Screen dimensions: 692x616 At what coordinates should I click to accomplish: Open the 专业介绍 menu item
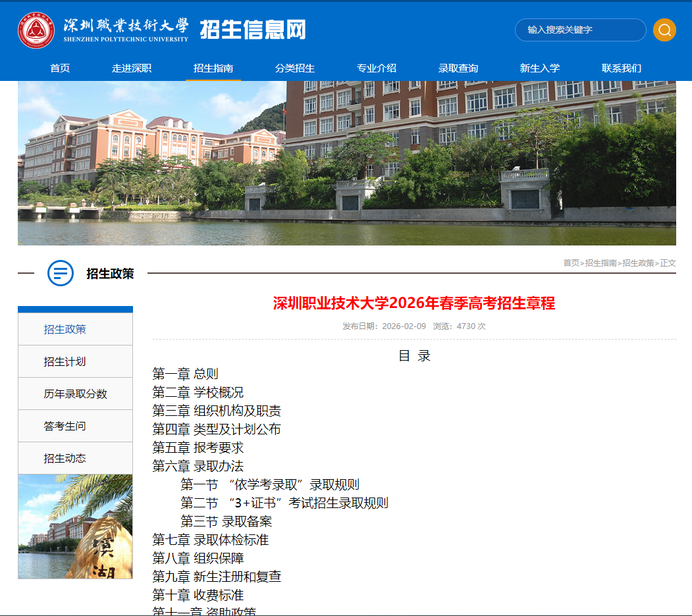click(x=375, y=68)
